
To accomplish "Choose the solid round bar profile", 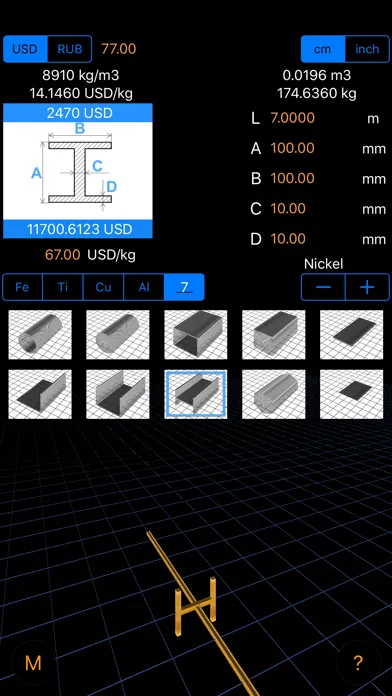I will pos(118,334).
